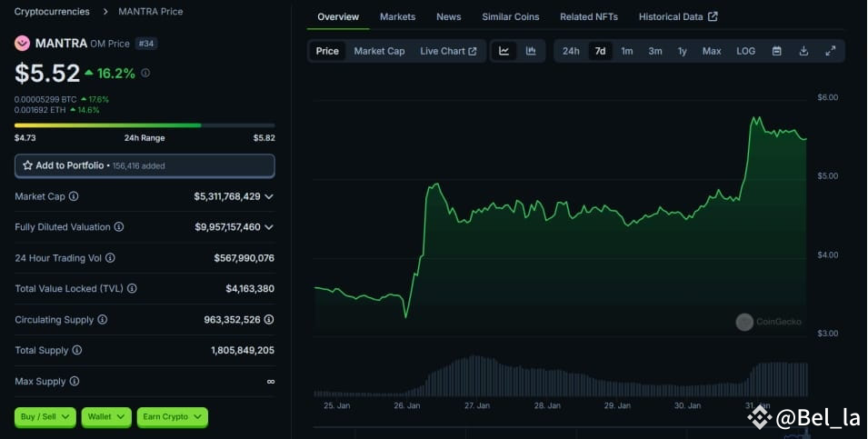
Task: Click the breadcrumb chevron after Cryptocurrencies
Action: 105,12
